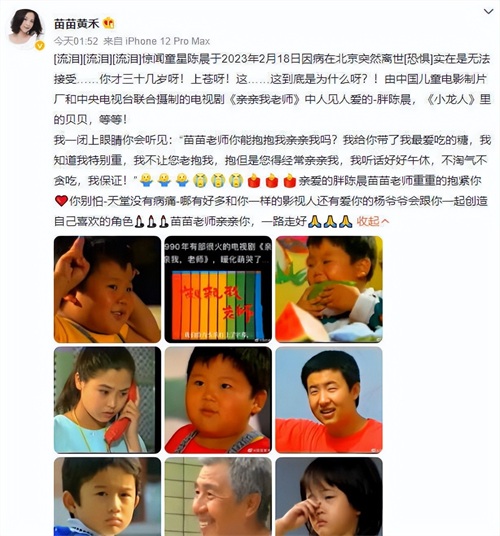
Task: Open the serious boy bottom-left photo
Action: tap(107, 497)
